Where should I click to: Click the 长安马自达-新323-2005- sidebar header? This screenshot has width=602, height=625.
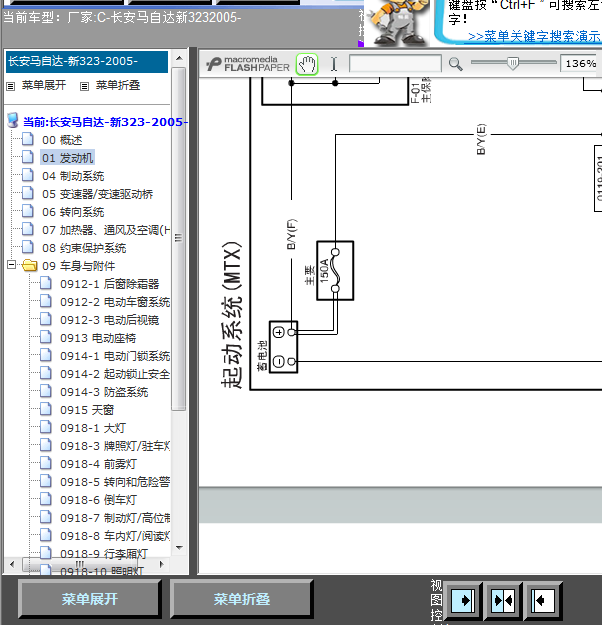pos(87,61)
